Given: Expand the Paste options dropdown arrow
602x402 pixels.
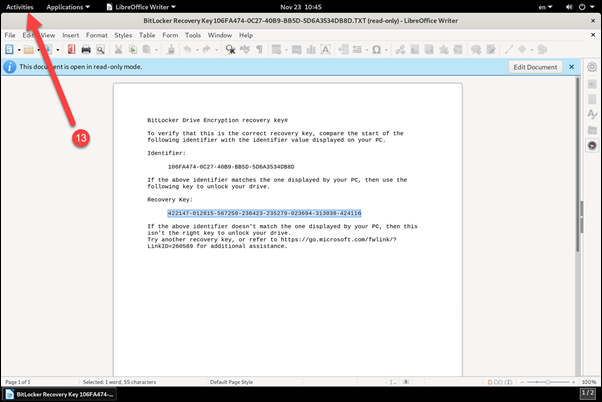Looking at the screenshot, I should pos(156,50).
